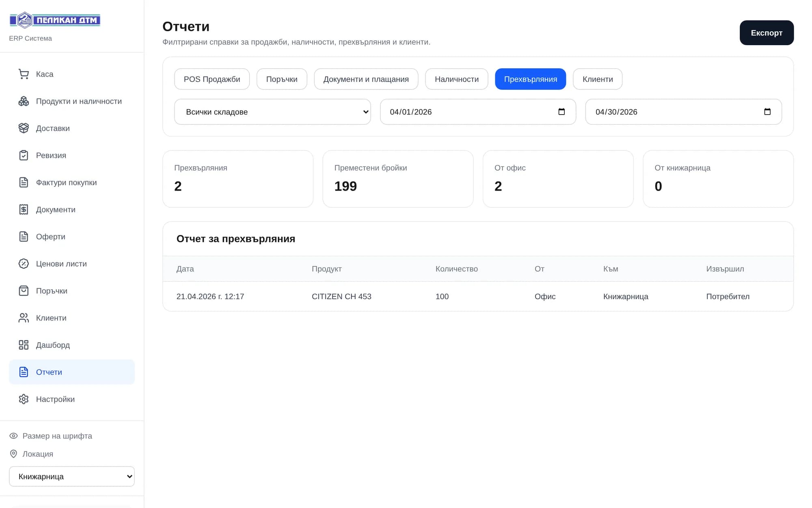The height and width of the screenshot is (508, 812).
Task: Toggle the Размер на шрифта eye icon
Action: point(13,436)
